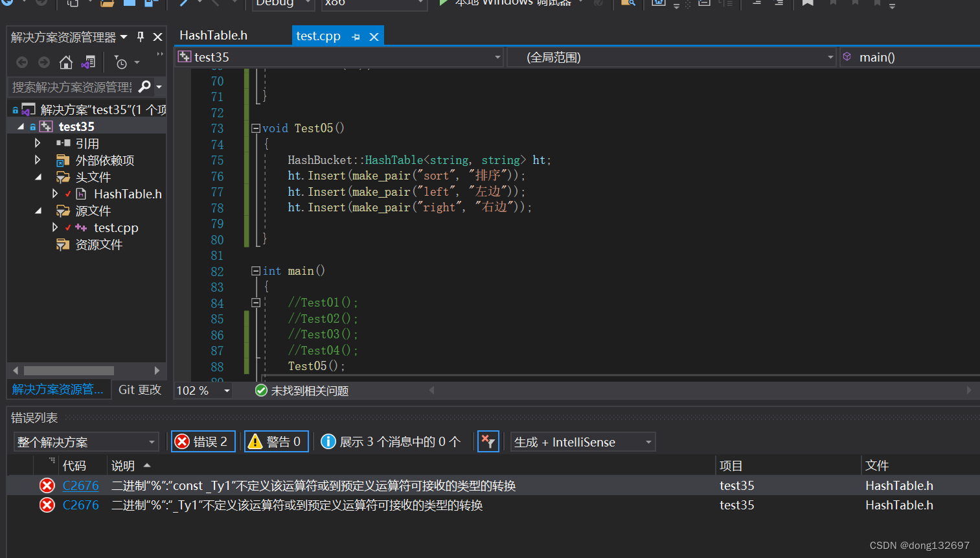This screenshot has width=980, height=558.
Task: Pin the test.cpp editor tab
Action: (x=356, y=37)
